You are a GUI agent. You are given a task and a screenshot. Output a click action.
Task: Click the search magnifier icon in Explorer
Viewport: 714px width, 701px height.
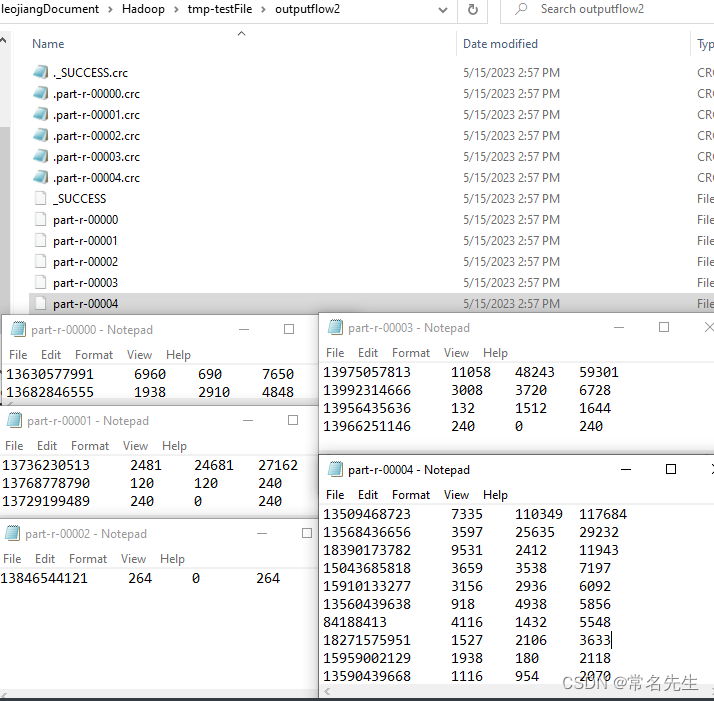pos(521,9)
